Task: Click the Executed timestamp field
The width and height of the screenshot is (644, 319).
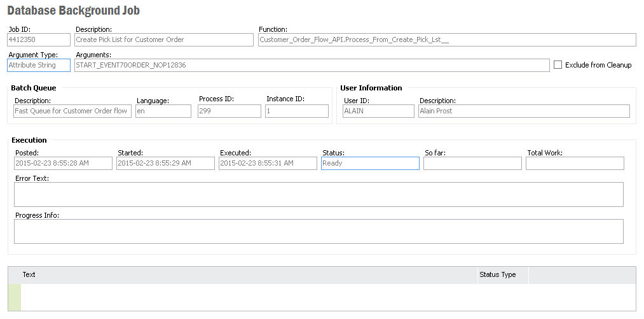Action: tap(268, 164)
